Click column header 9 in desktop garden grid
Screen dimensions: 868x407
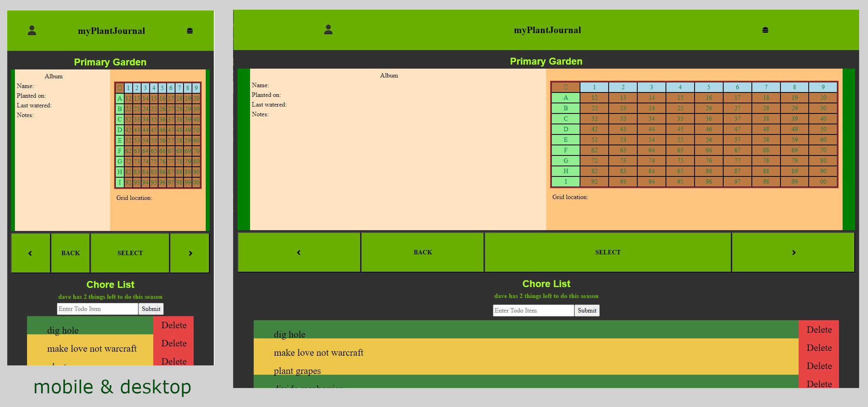[x=823, y=87]
